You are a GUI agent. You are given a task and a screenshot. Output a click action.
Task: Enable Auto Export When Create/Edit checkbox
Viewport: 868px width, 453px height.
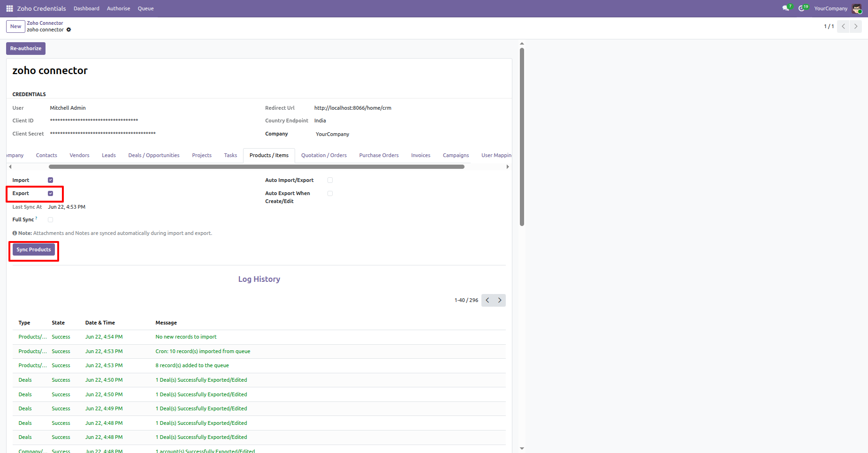click(x=330, y=193)
